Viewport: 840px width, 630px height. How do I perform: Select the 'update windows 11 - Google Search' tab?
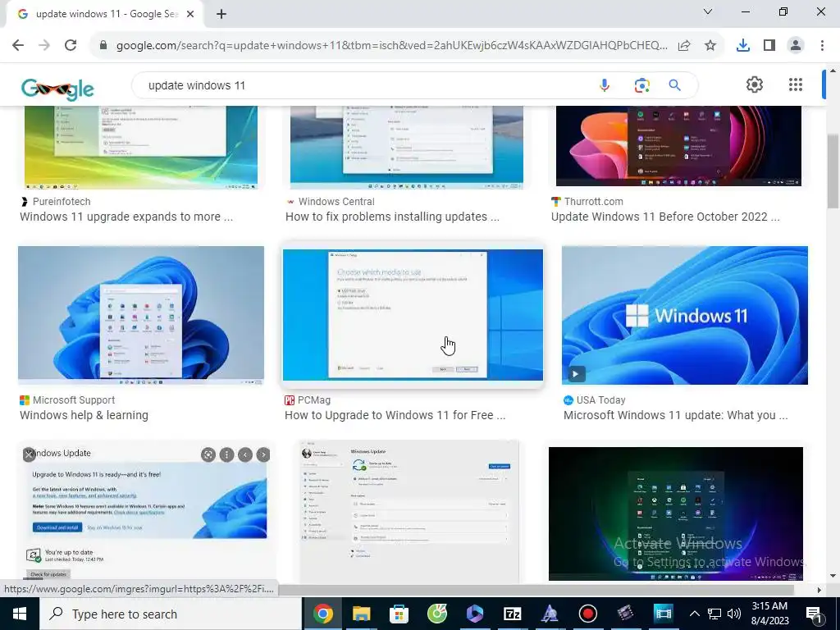pos(104,15)
